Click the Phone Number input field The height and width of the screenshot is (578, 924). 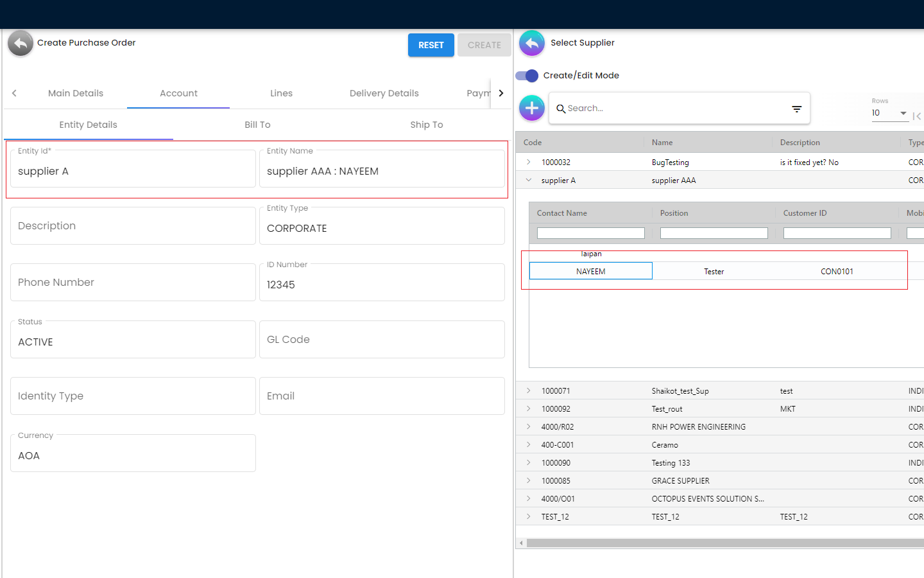coord(133,283)
